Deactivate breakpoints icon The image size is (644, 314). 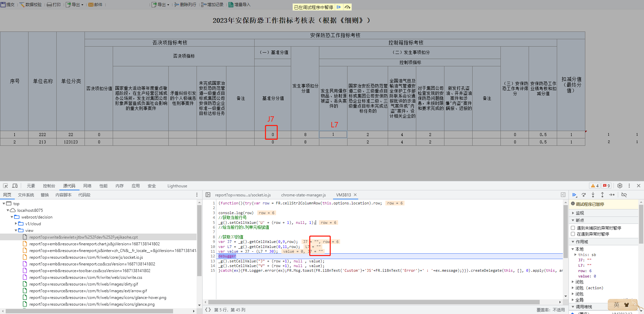click(x=624, y=195)
